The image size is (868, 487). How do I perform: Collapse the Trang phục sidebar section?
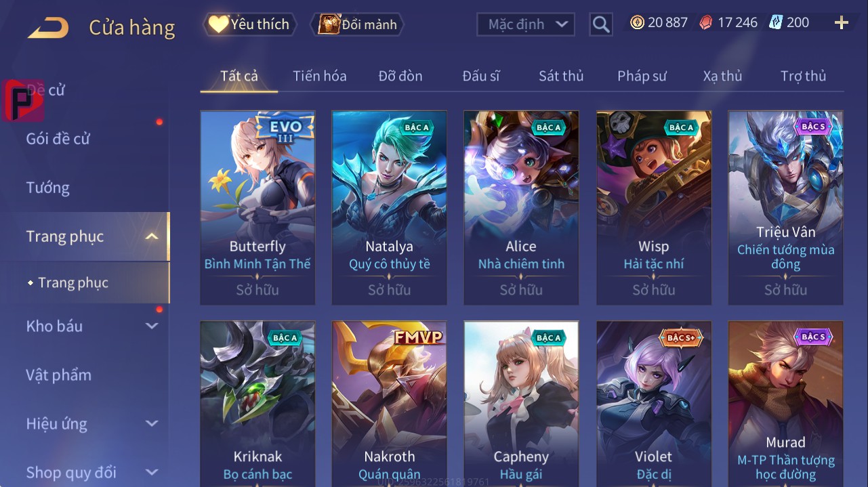(x=152, y=236)
